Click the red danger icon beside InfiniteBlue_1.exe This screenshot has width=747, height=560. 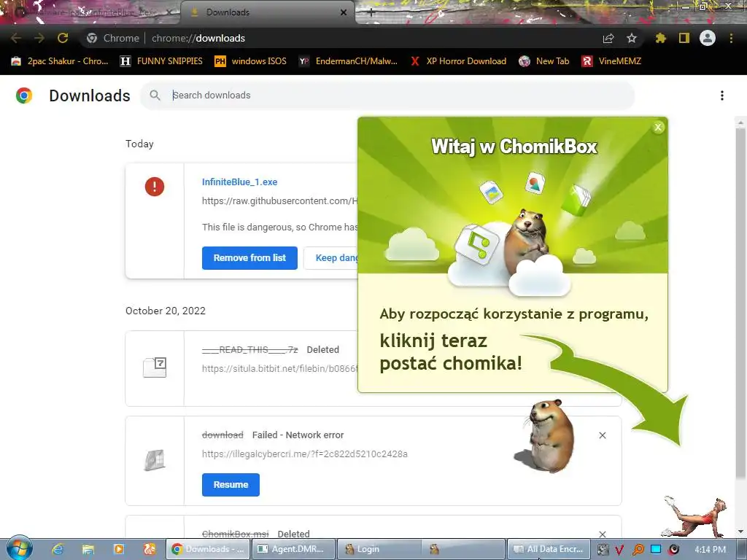(x=155, y=186)
